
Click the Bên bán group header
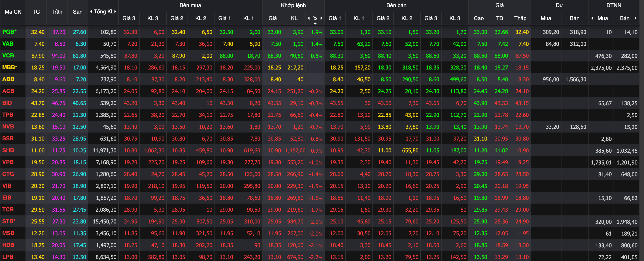pos(396,5)
